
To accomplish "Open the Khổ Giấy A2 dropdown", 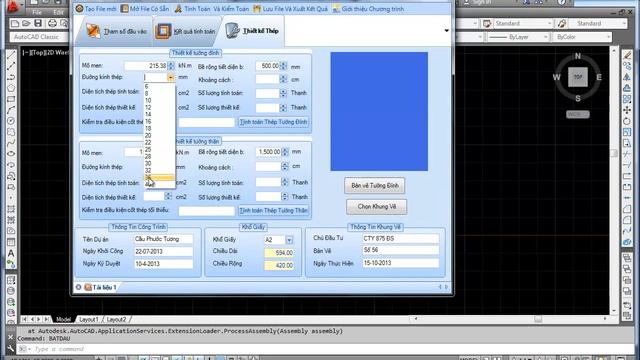I will (289, 240).
